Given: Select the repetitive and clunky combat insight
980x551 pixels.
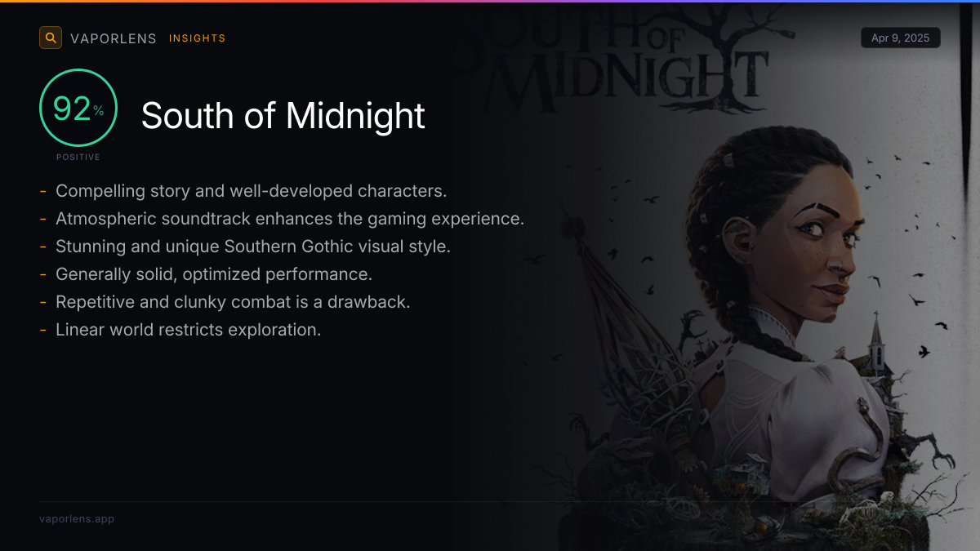Looking at the screenshot, I should coord(233,302).
